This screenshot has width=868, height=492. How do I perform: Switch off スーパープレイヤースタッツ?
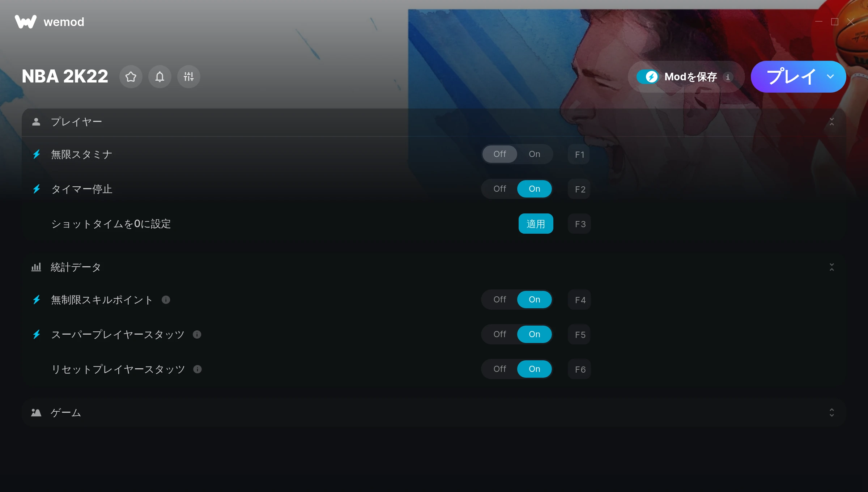coord(500,334)
